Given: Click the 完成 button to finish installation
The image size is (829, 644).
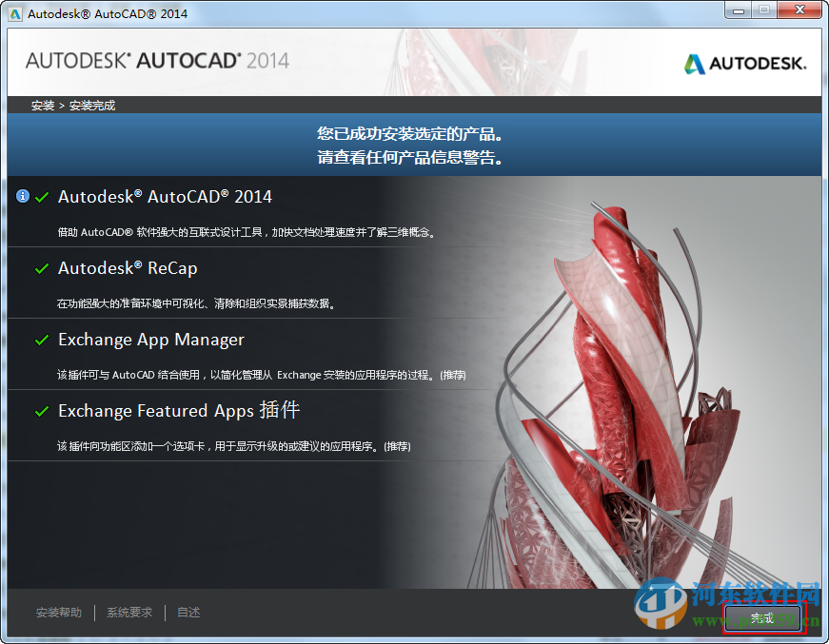Looking at the screenshot, I should coord(761,617).
